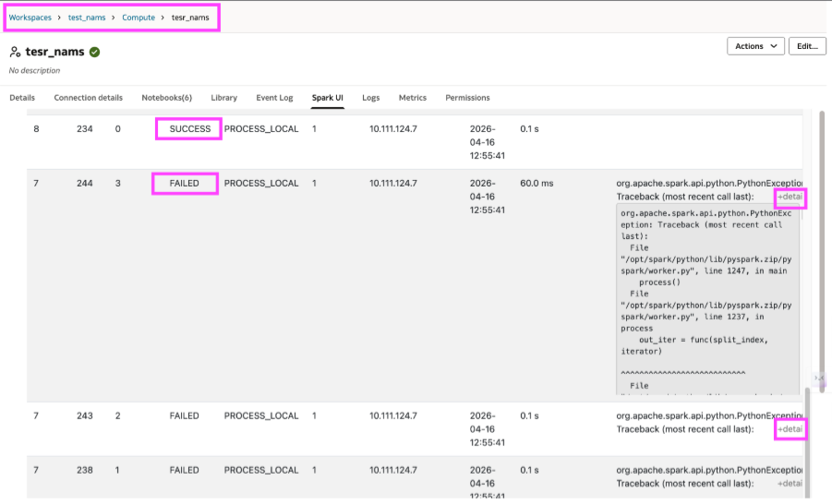
Task: Open the Actions dropdown menu
Action: point(755,46)
